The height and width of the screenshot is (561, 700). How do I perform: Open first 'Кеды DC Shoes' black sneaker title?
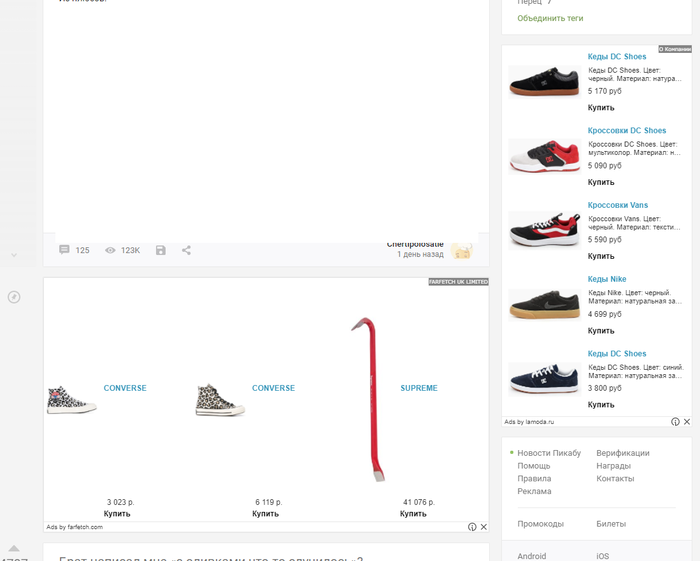point(617,56)
